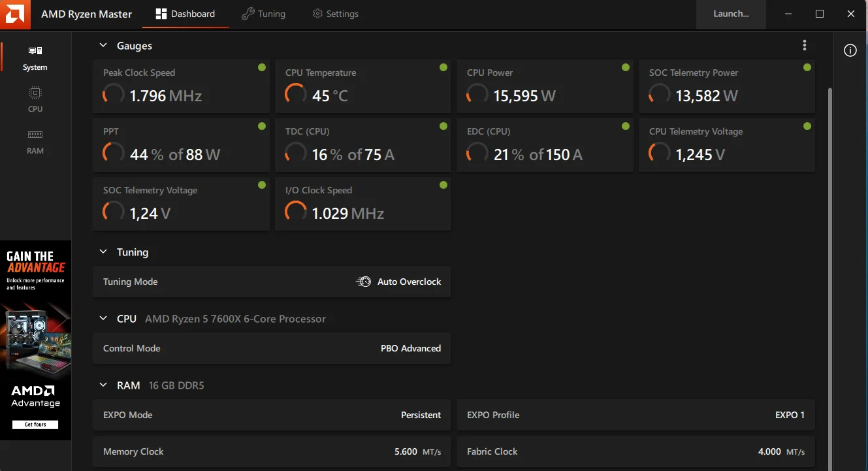Open the Gauges three-dot options menu
The height and width of the screenshot is (471, 868).
click(805, 45)
